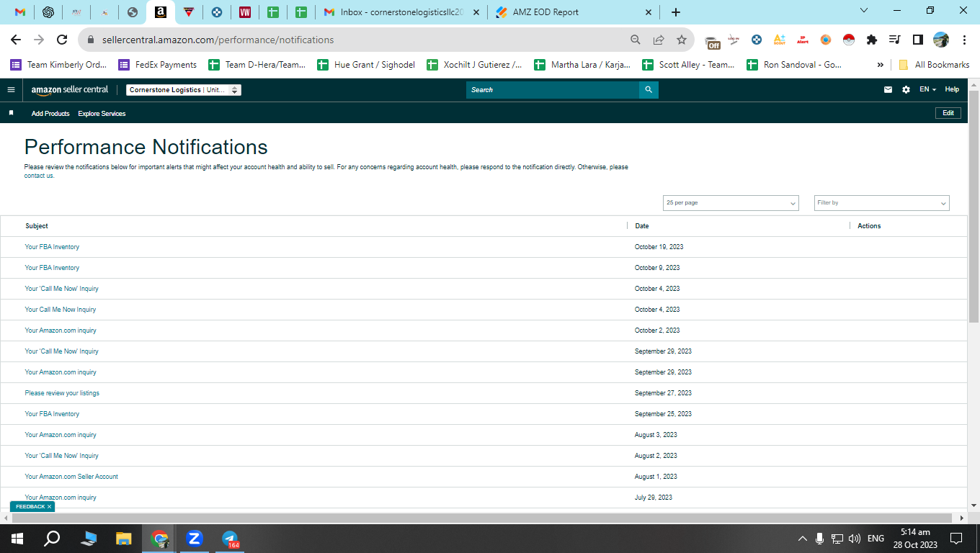Click the IP Alert extension icon

pyautogui.click(x=802, y=40)
